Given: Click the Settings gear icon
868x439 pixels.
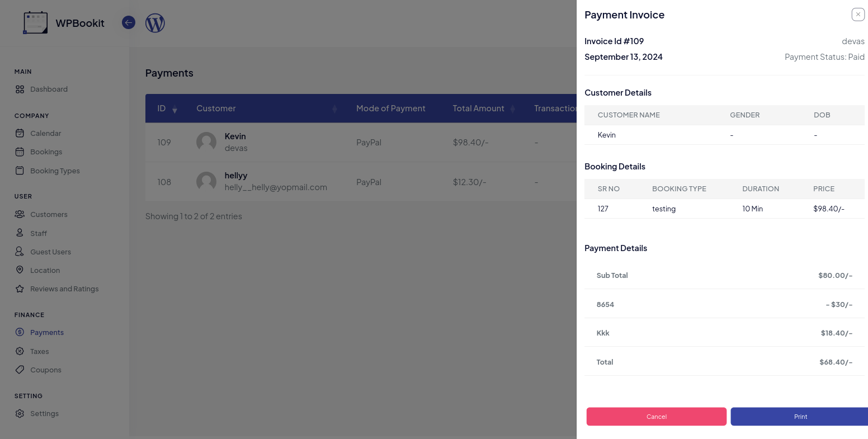Looking at the screenshot, I should point(20,414).
